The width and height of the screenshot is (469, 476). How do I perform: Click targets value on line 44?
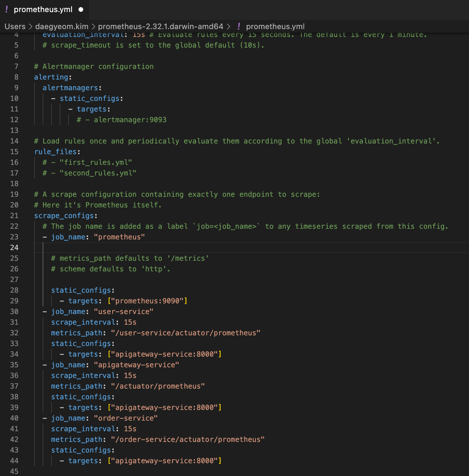[165, 461]
